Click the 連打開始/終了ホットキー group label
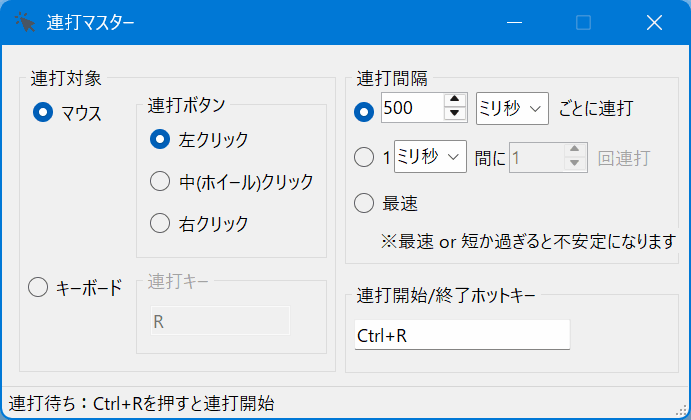Screen dimensions: 691x420 click(446, 295)
